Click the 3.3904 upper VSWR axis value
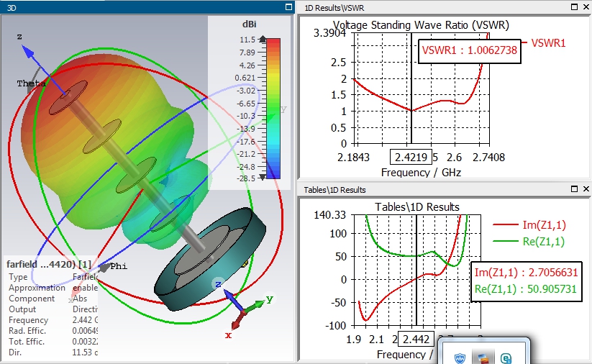 (x=329, y=33)
